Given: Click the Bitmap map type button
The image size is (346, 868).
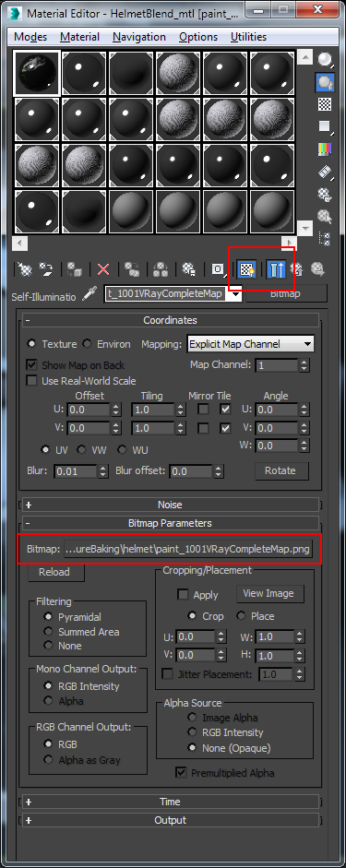Looking at the screenshot, I should pyautogui.click(x=286, y=294).
